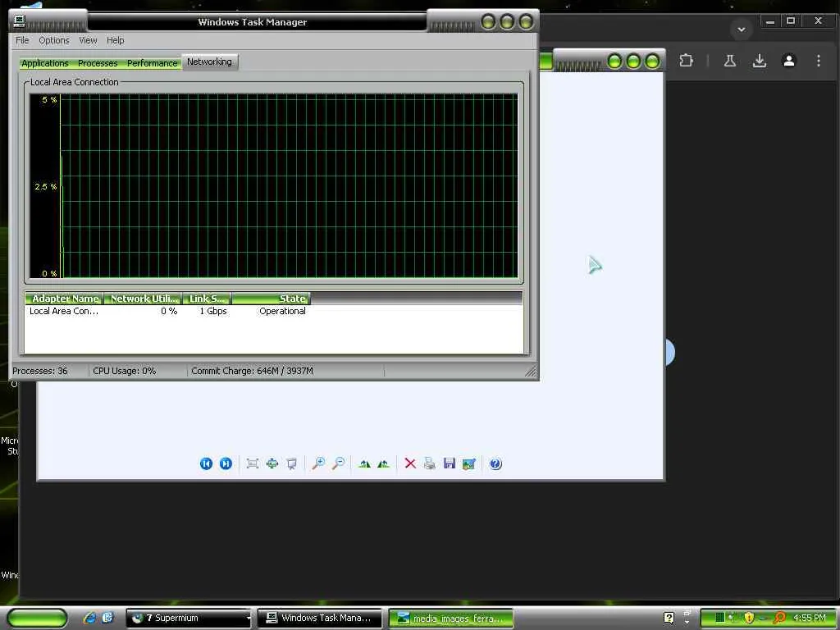Screen dimensions: 840x630
Task: Click the 4:55 PM clock
Action: click(x=810, y=618)
